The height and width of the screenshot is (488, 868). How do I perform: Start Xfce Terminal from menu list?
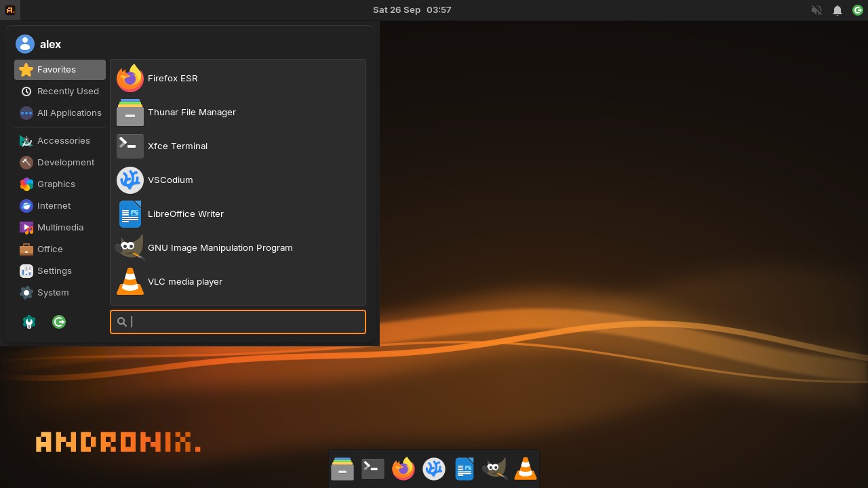(237, 146)
